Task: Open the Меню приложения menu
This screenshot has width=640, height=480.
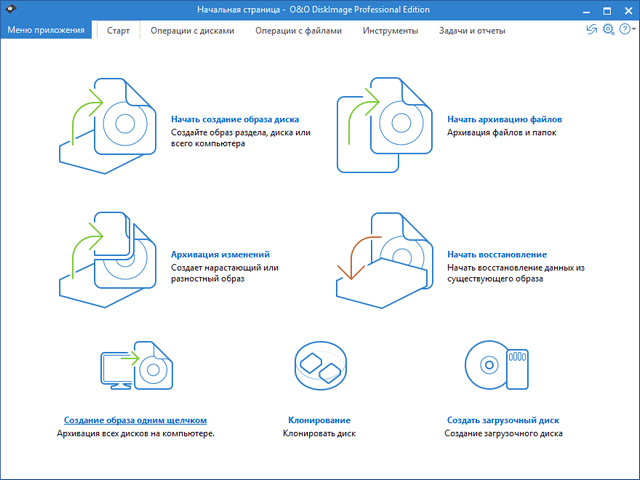Action: click(46, 31)
